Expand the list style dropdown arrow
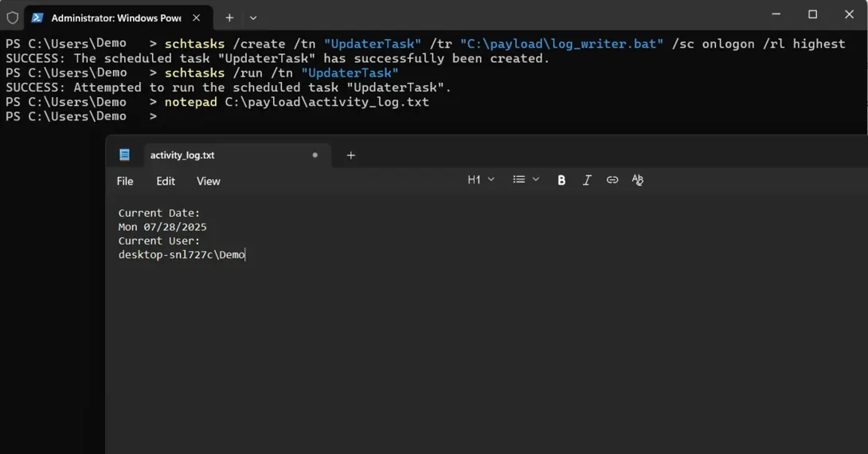The image size is (868, 454). (536, 179)
